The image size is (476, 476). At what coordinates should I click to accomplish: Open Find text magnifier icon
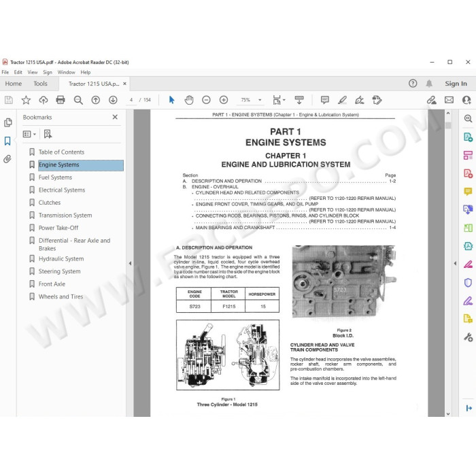pos(78,100)
